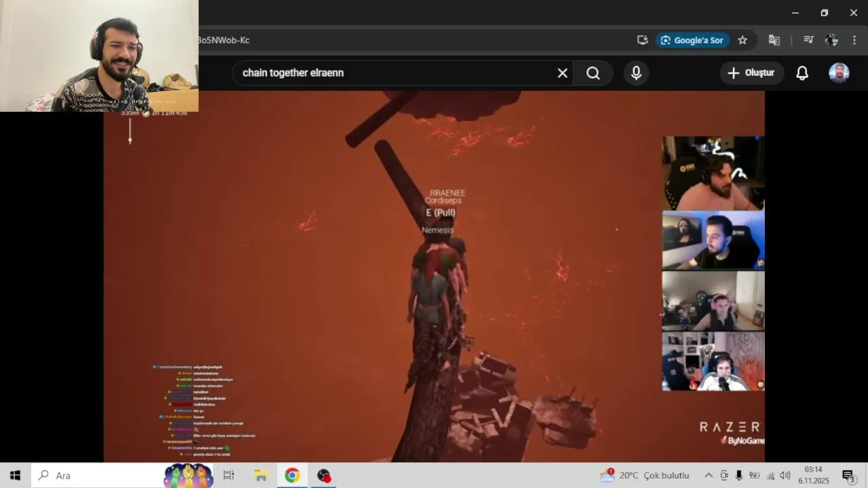Click the second streamer webcam thumbnail in video
Viewport: 868px width, 488px height.
713,241
